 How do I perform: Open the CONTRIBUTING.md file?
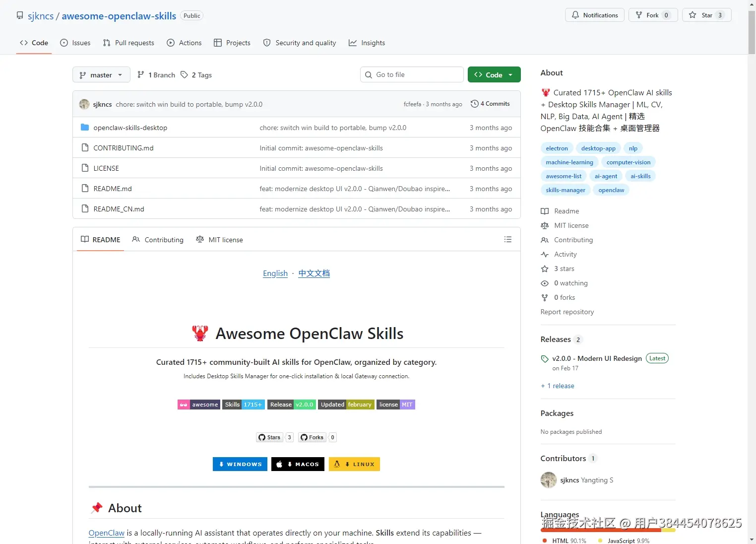pos(124,148)
